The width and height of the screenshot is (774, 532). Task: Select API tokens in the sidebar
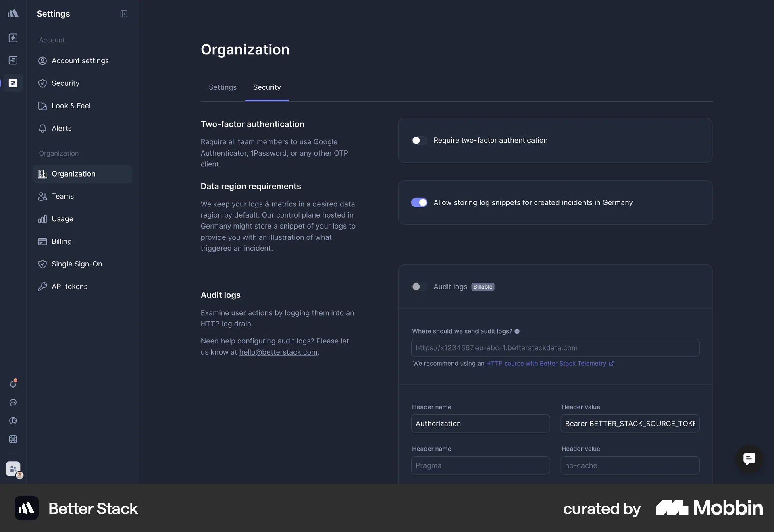coord(69,287)
